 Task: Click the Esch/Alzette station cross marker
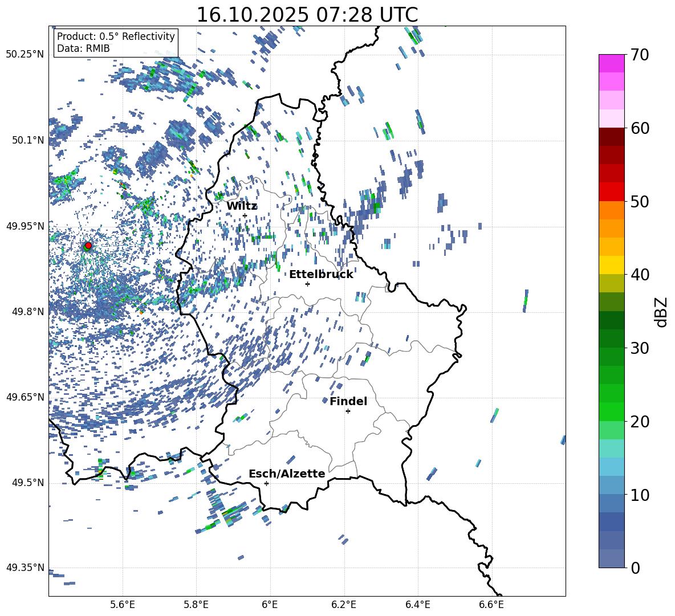click(x=266, y=483)
